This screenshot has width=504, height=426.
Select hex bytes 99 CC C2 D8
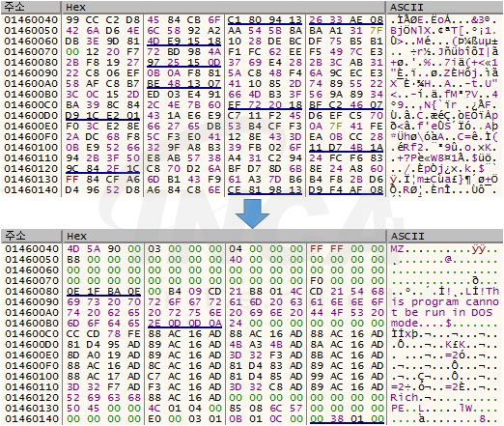click(x=102, y=20)
